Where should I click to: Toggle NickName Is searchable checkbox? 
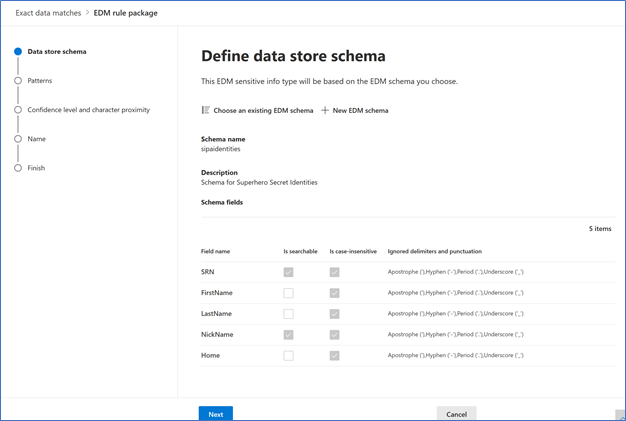[288, 334]
